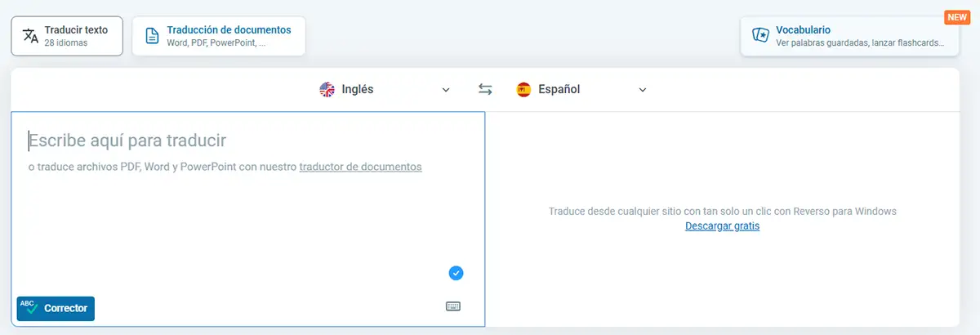The height and width of the screenshot is (335, 980).
Task: Click the Descargar gratis link
Action: click(x=722, y=226)
